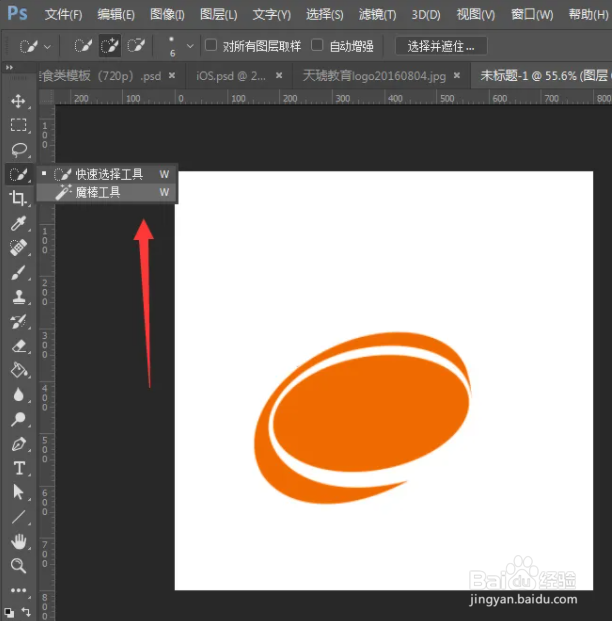Screen dimensions: 612x621
Task: Click the Quick Selection tool in toolbar
Action: [x=18, y=174]
